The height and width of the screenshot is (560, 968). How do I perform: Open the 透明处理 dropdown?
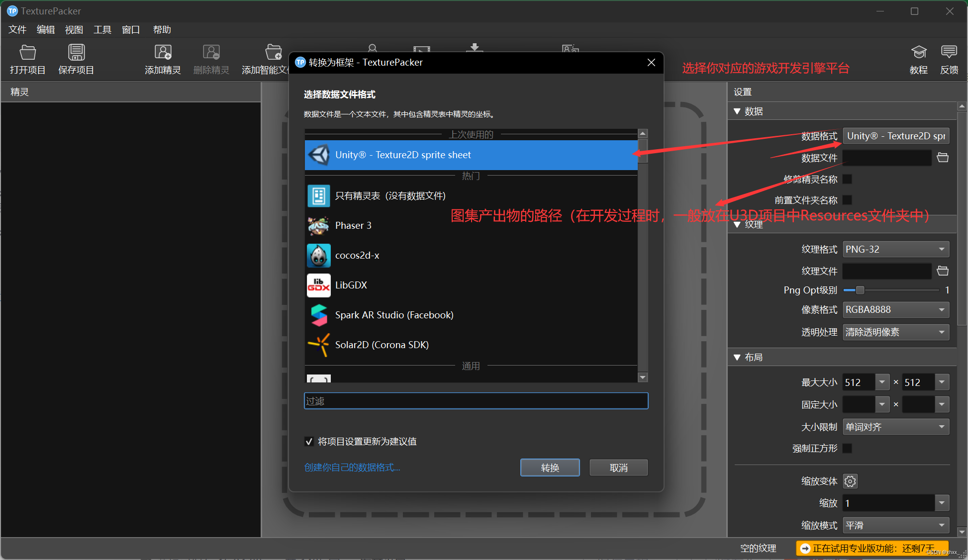895,332
